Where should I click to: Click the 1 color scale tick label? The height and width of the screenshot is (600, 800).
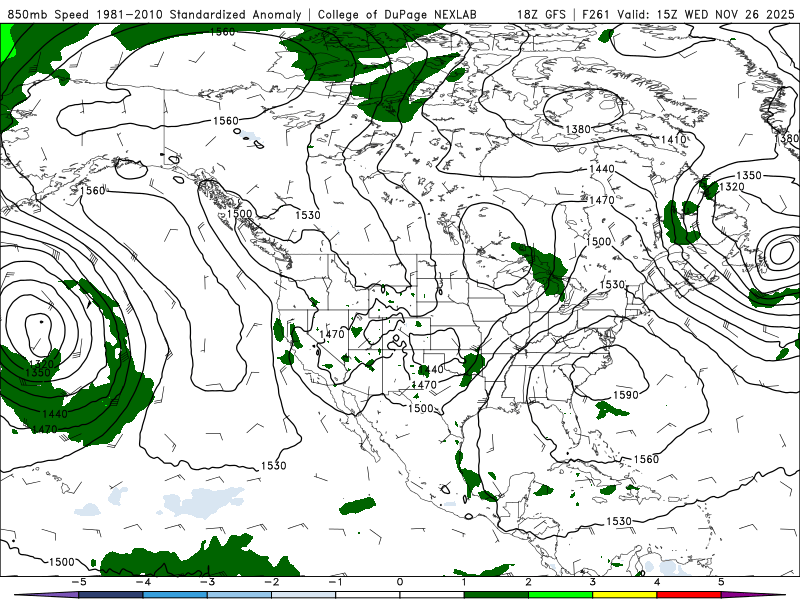point(464,582)
